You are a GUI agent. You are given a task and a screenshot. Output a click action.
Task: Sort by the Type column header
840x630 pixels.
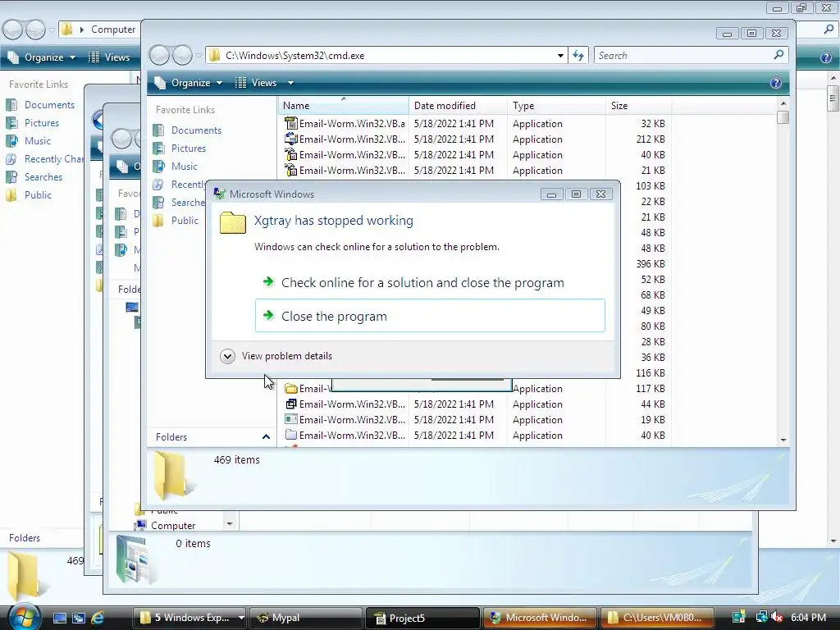(x=556, y=106)
